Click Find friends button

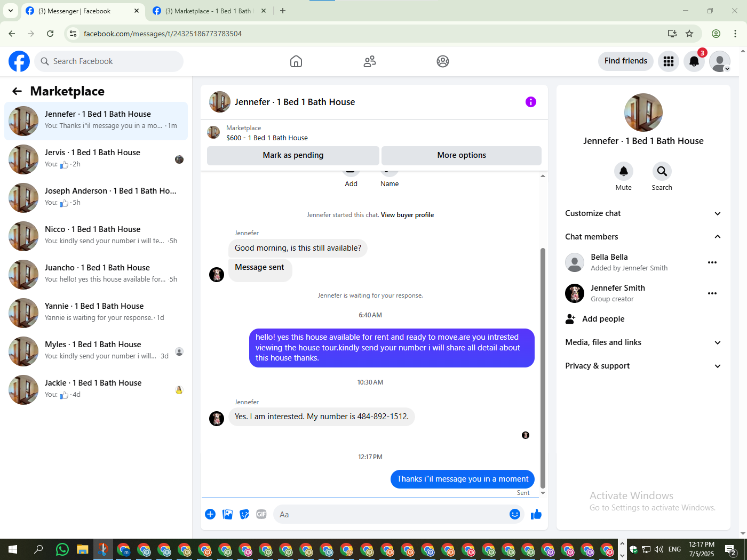point(626,61)
